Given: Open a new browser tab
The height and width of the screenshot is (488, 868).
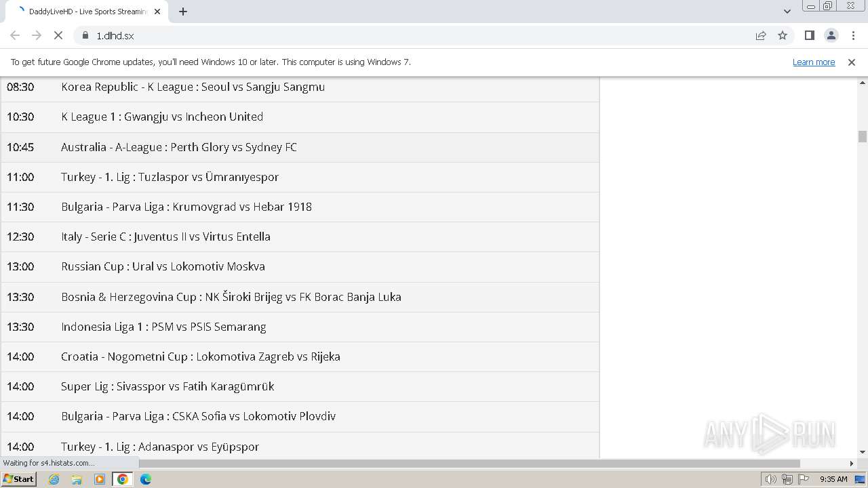Looking at the screenshot, I should pyautogui.click(x=182, y=12).
